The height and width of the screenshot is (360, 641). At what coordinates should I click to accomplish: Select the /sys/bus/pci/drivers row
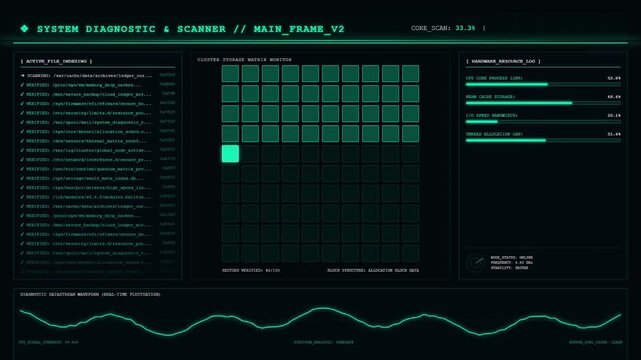point(97,188)
